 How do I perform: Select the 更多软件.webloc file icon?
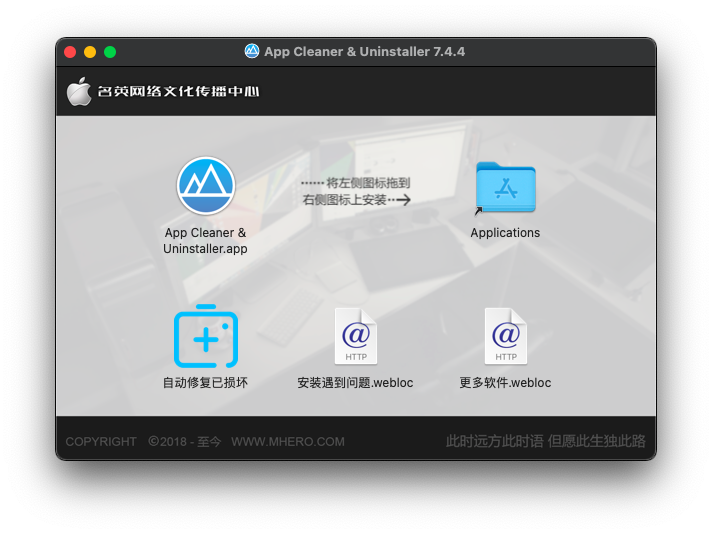click(x=505, y=336)
